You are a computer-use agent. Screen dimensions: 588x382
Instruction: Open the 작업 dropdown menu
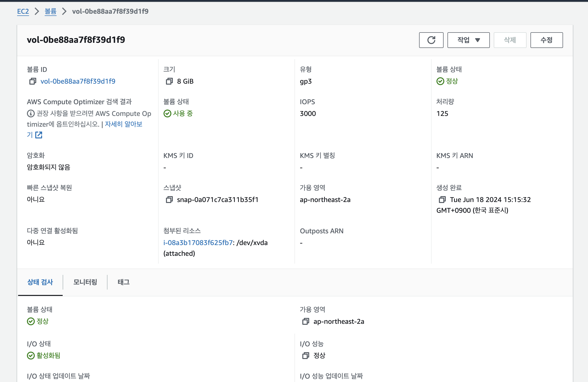[468, 40]
